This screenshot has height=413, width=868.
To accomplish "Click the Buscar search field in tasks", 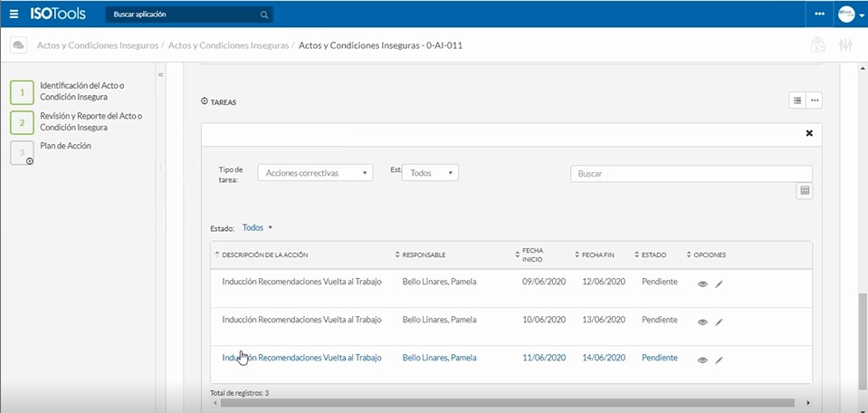I will pos(691,173).
